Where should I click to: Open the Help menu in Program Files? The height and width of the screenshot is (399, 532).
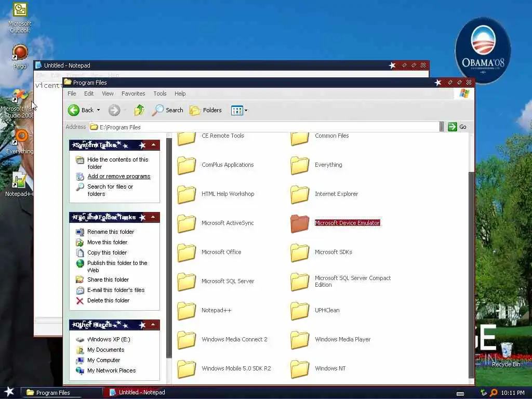180,94
